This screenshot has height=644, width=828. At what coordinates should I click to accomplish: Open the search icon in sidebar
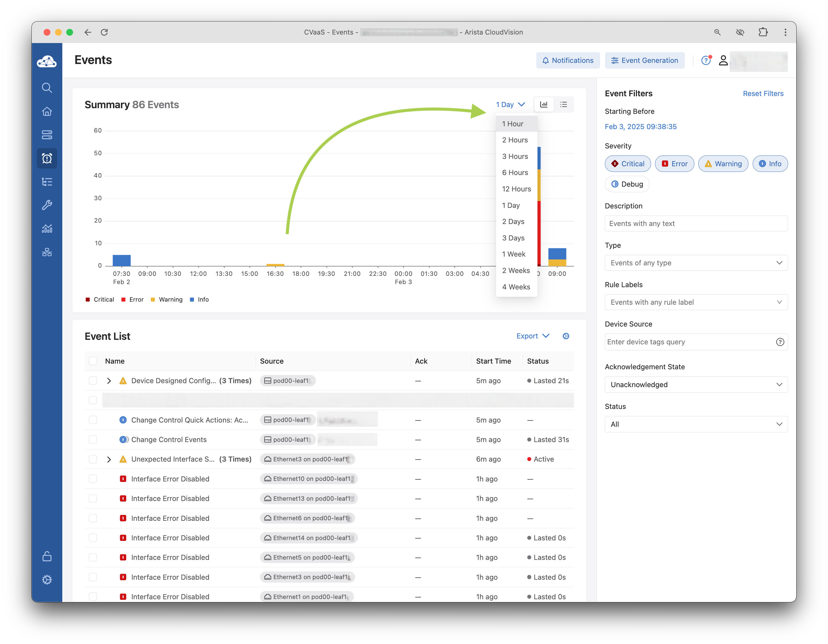(x=47, y=88)
